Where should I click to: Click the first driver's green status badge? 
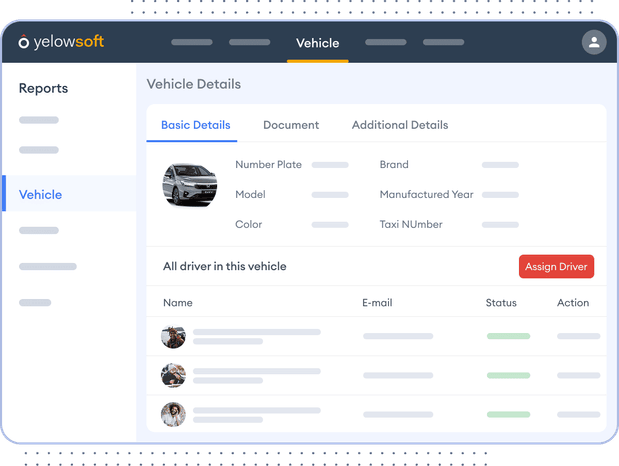coord(508,336)
